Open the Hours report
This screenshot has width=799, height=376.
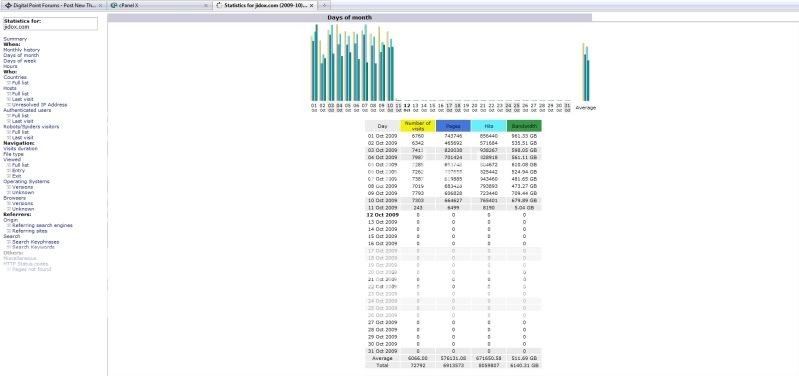(10, 66)
